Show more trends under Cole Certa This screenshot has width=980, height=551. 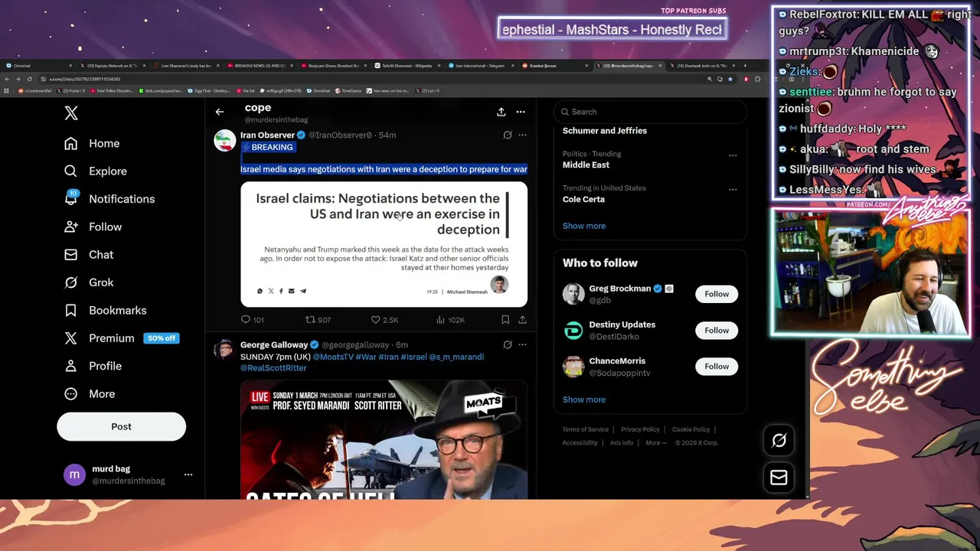point(584,226)
